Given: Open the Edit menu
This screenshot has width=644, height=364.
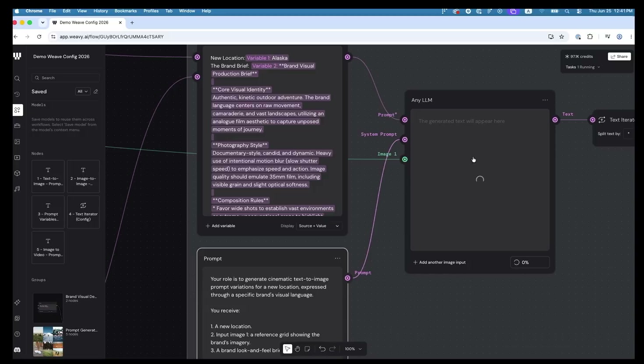Looking at the screenshot, I should pos(67,11).
